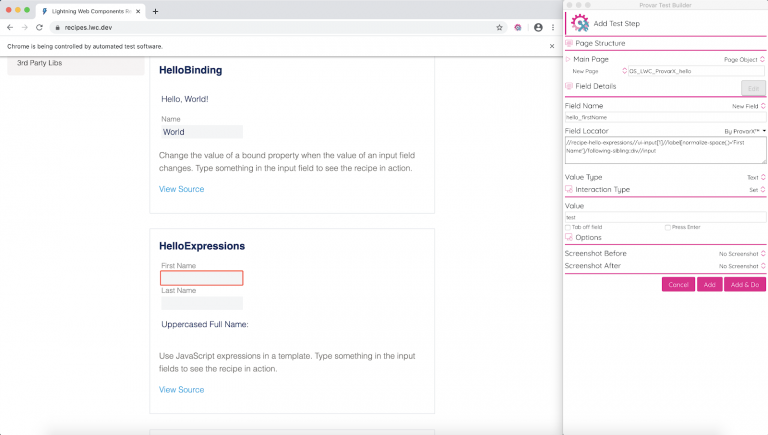
Task: Click the Provar gear logo icon
Action: click(579, 22)
